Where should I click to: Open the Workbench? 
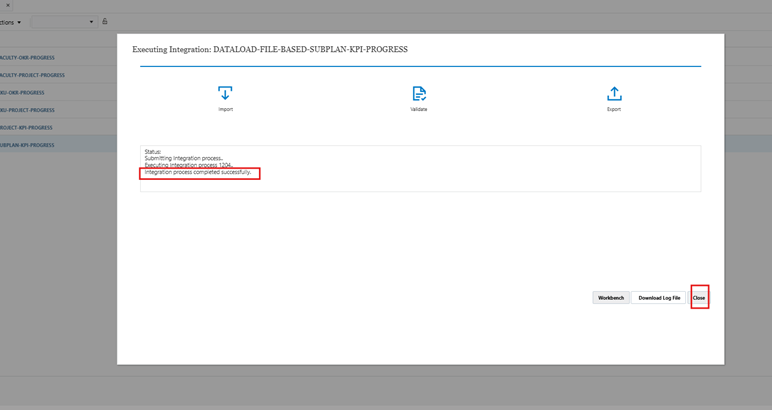tap(611, 298)
